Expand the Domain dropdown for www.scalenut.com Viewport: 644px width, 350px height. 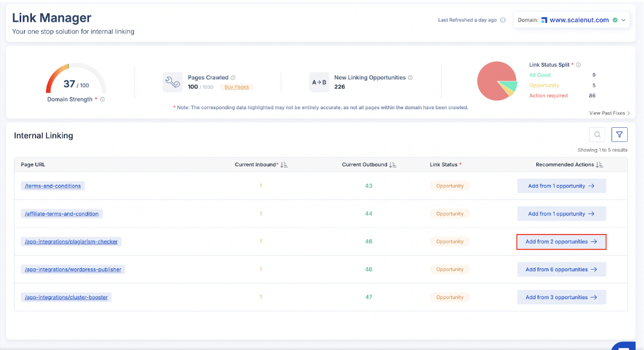click(624, 20)
